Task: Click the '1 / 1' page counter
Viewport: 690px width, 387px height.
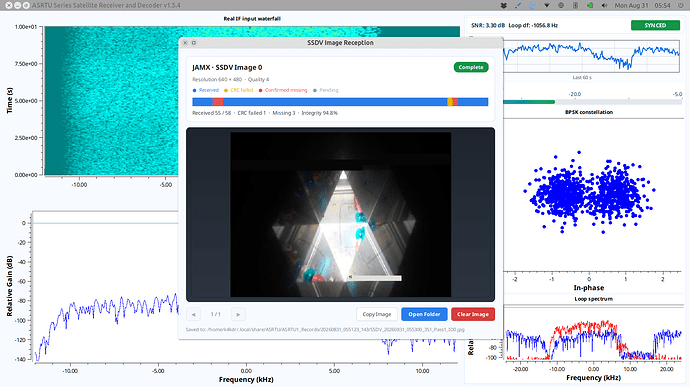Action: pos(216,314)
